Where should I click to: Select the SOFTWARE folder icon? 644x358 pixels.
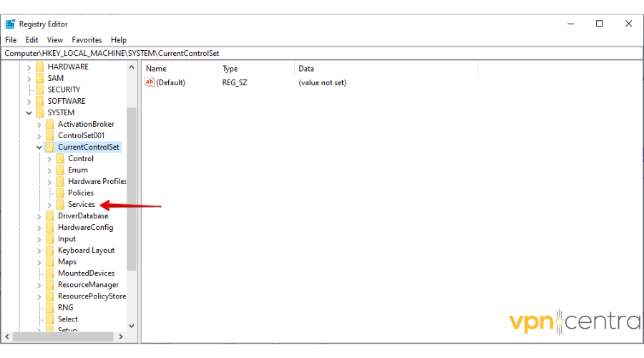tap(40, 101)
